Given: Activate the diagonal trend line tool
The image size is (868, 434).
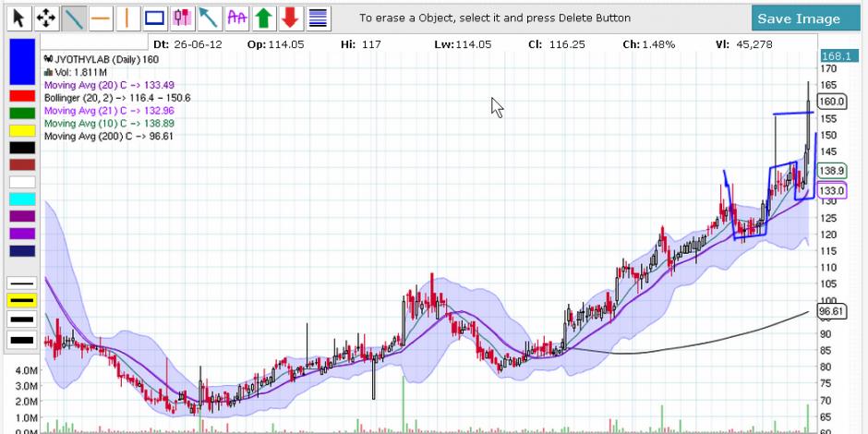Looking at the screenshot, I should click(x=73, y=18).
